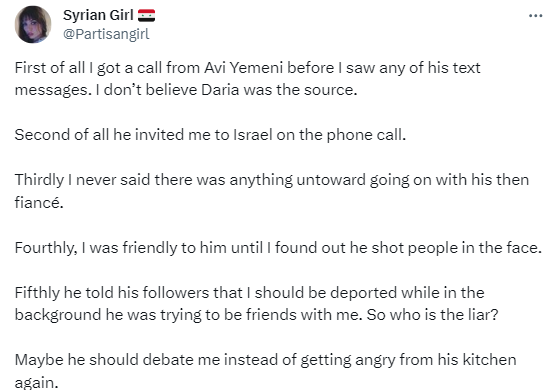Click the line starting 'Fifthly he told his followers'
The image size is (545, 390).
pyautogui.click(x=250, y=293)
